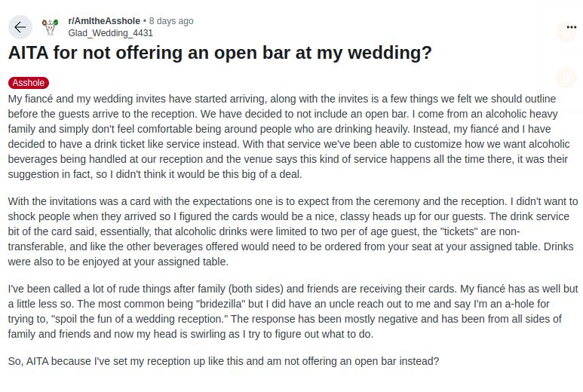Open the three-dot post options menu
The height and width of the screenshot is (392, 583).
click(571, 27)
